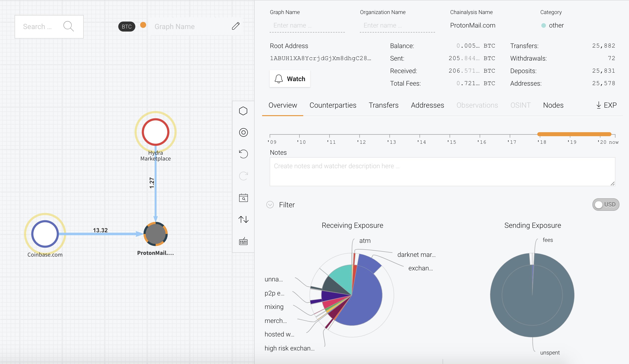Open the Addresses tab
Viewport: 629px width, 364px height.
click(427, 105)
